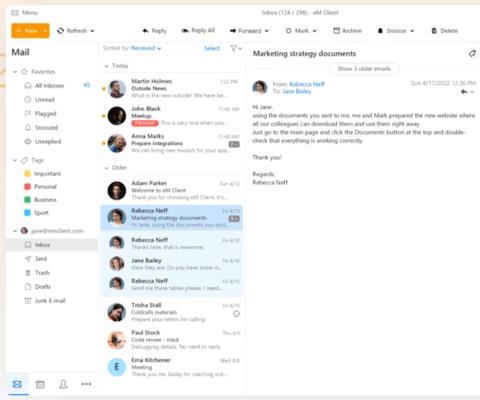
Task: Open the Flagged smart folder
Action: click(x=52, y=114)
